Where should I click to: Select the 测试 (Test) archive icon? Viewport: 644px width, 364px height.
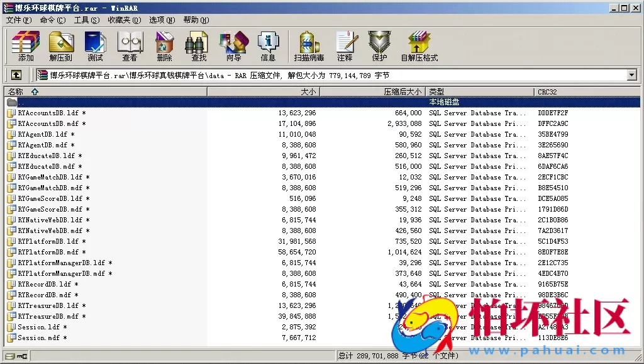95,45
